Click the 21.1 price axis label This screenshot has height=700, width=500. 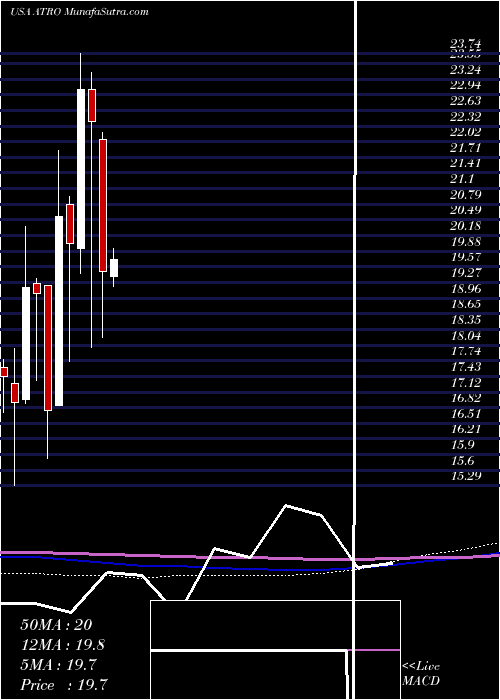click(x=463, y=179)
